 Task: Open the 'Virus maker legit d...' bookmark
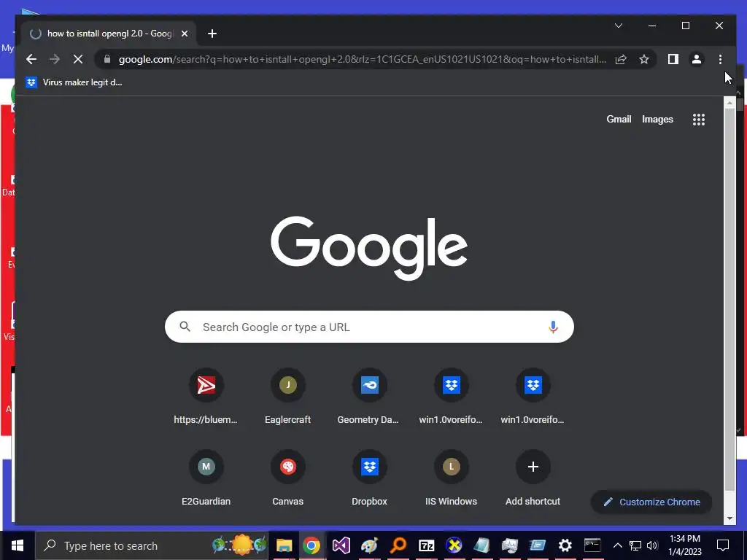(74, 82)
